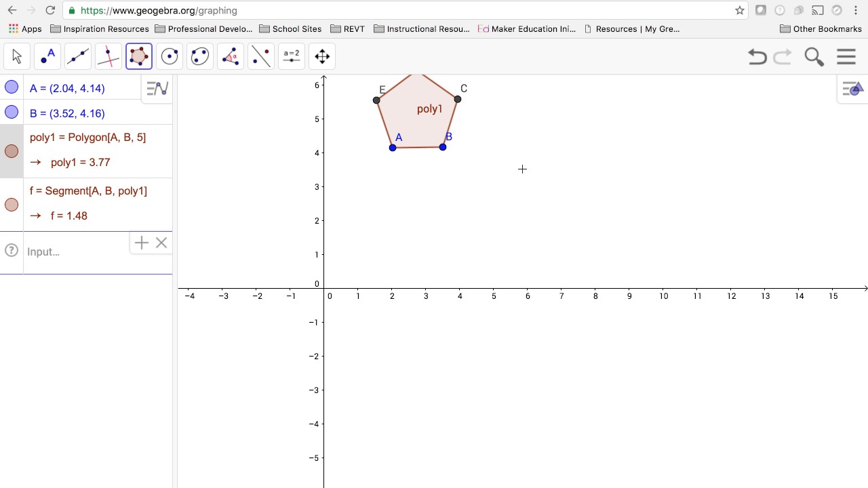Click vertex E of the pentagon
Screen dimensions: 868x488
click(377, 100)
